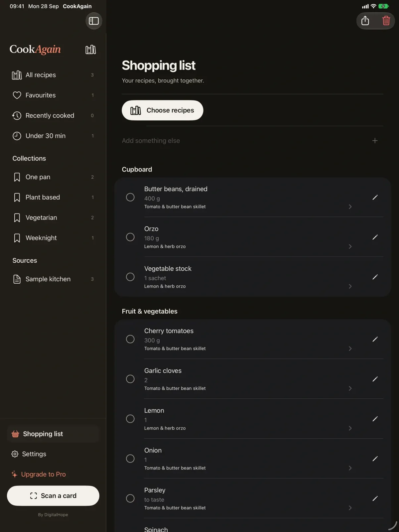Check off Garlic cloves
This screenshot has width=399, height=532.
coord(130,379)
